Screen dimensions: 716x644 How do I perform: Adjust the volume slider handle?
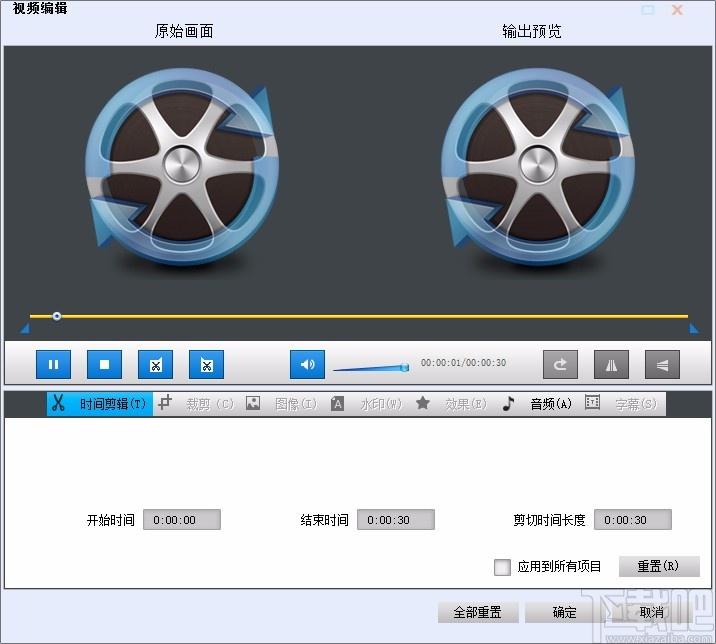pyautogui.click(x=404, y=367)
